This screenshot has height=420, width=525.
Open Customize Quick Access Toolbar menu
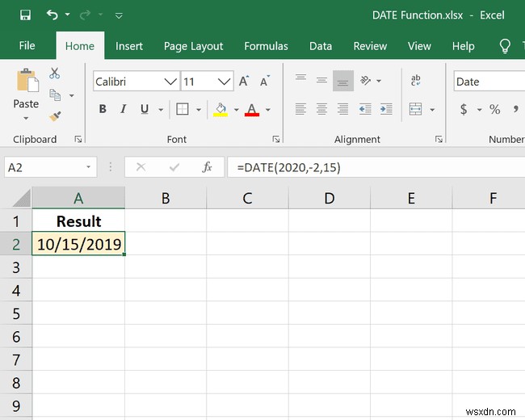[119, 15]
